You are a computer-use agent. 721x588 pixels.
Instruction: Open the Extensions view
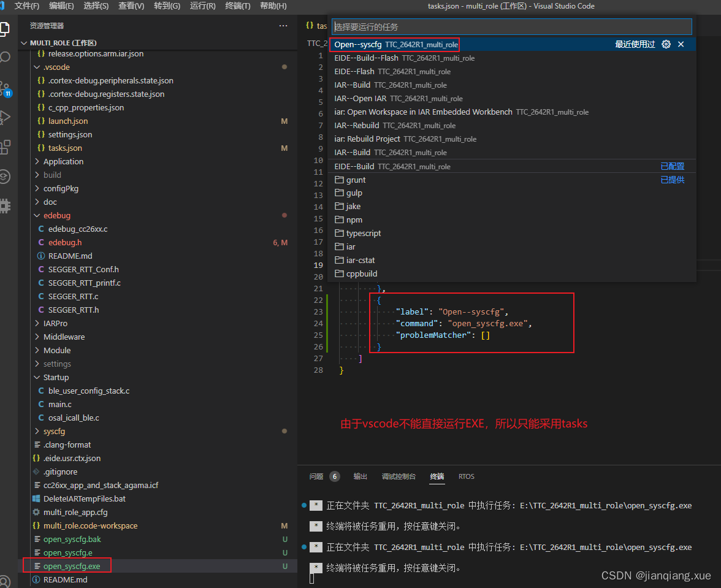[5, 147]
